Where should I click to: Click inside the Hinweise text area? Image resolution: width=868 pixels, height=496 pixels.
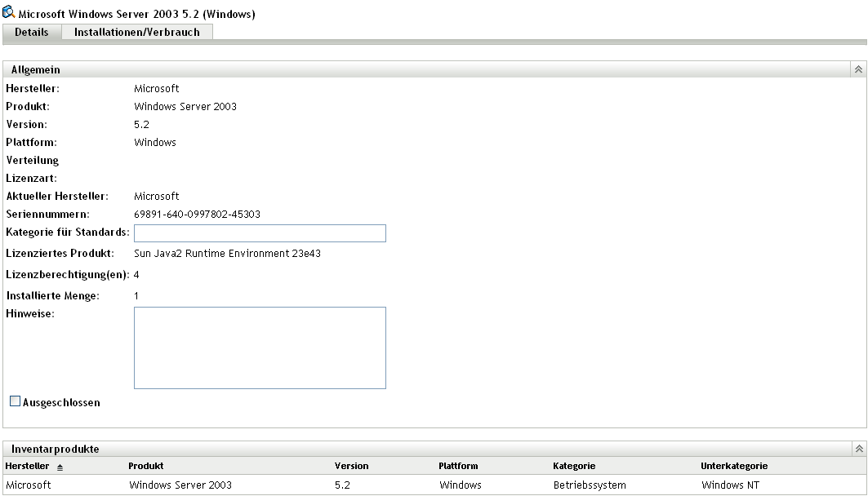click(260, 348)
